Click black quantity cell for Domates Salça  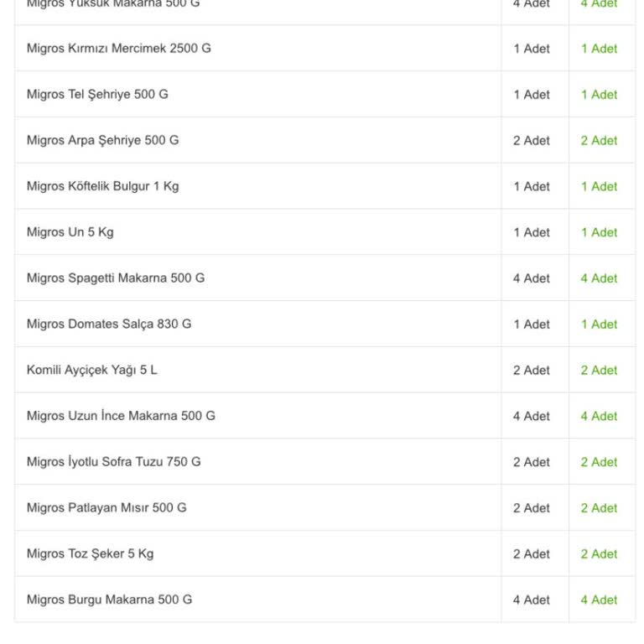[x=532, y=325]
